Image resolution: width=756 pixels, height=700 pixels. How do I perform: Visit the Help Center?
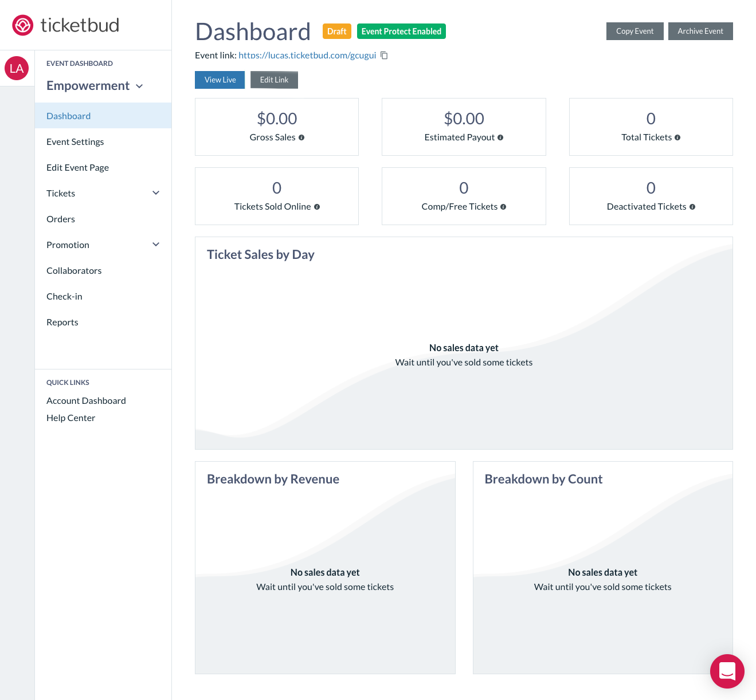click(70, 418)
